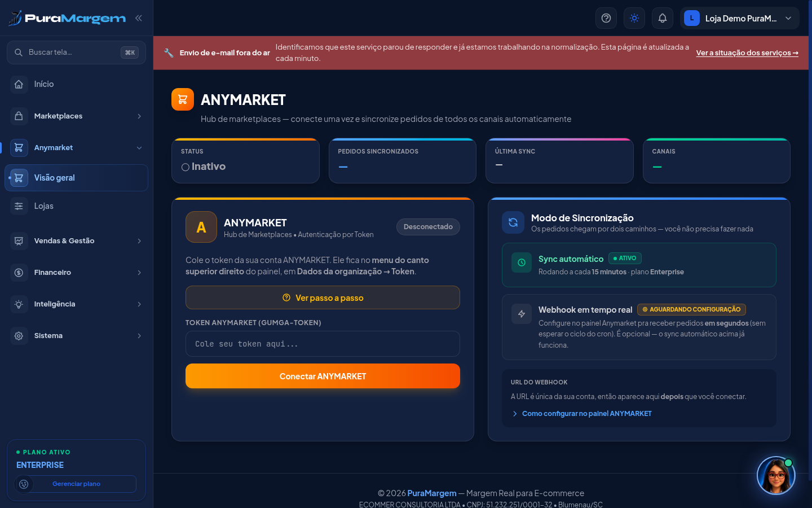Focus the token input Cole seu token aqui
Image resolution: width=812 pixels, height=508 pixels.
[323, 344]
